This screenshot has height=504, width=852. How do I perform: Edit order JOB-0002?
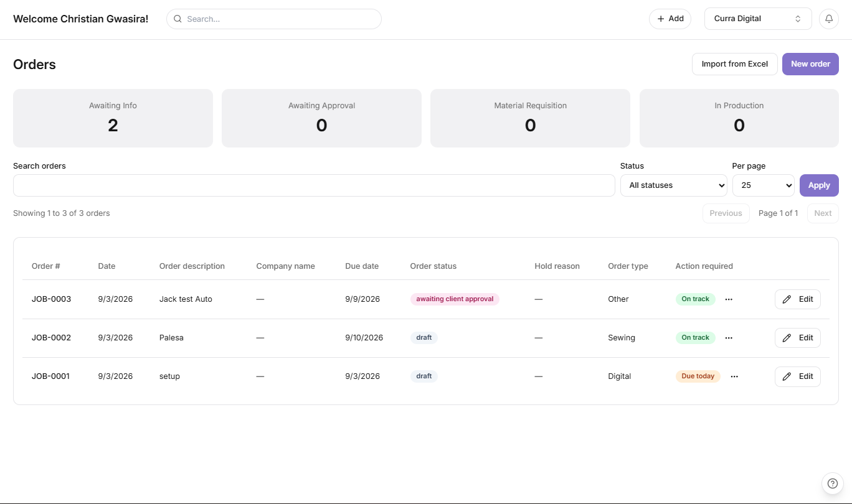[798, 338]
